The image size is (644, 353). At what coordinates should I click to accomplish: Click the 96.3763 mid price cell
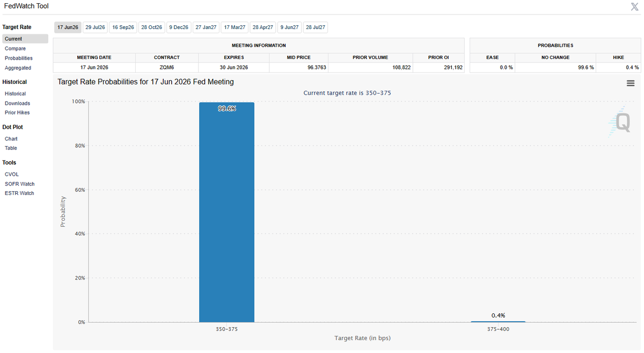click(x=298, y=67)
